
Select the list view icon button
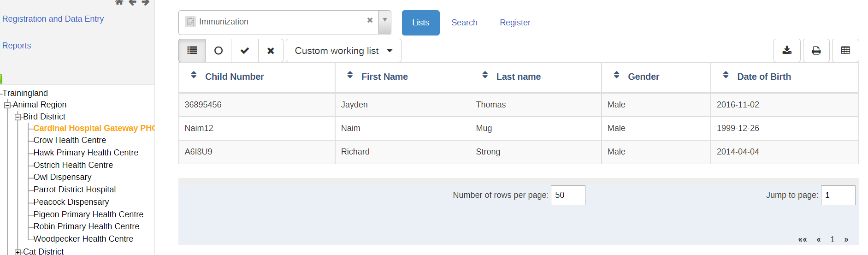coord(192,51)
